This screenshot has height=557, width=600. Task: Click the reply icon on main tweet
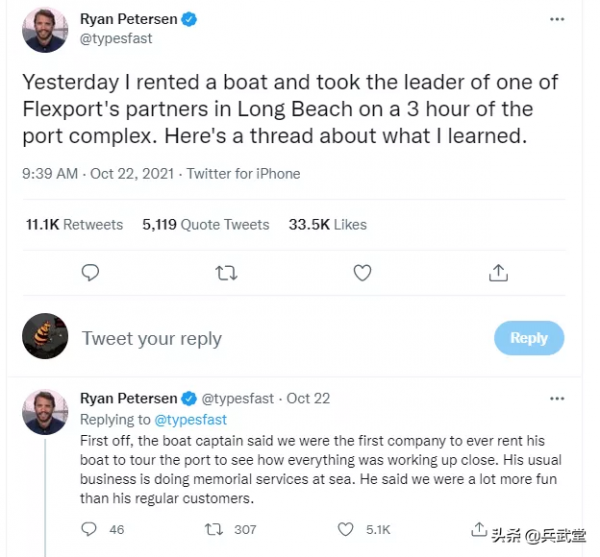click(90, 272)
